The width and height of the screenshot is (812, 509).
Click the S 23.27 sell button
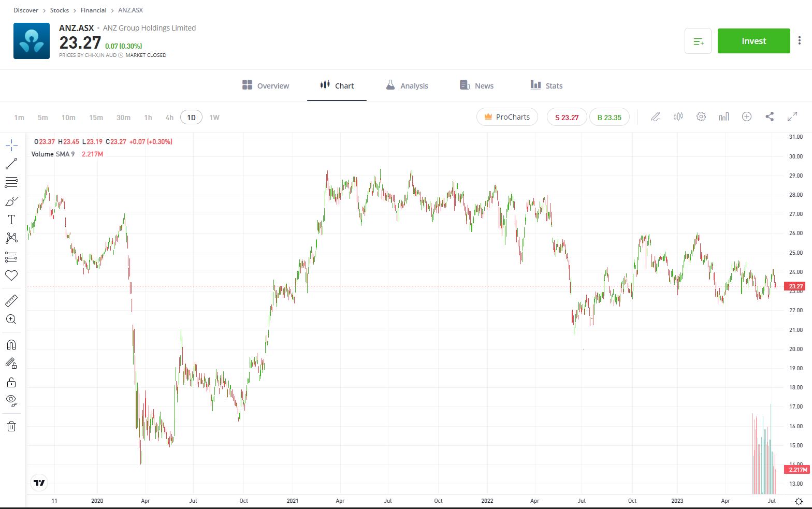click(567, 117)
